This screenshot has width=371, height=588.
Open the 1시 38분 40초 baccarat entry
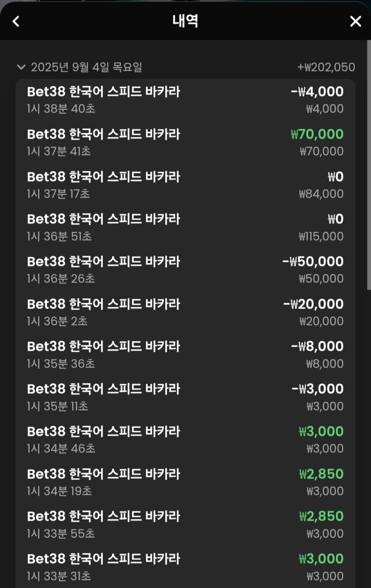tap(185, 100)
